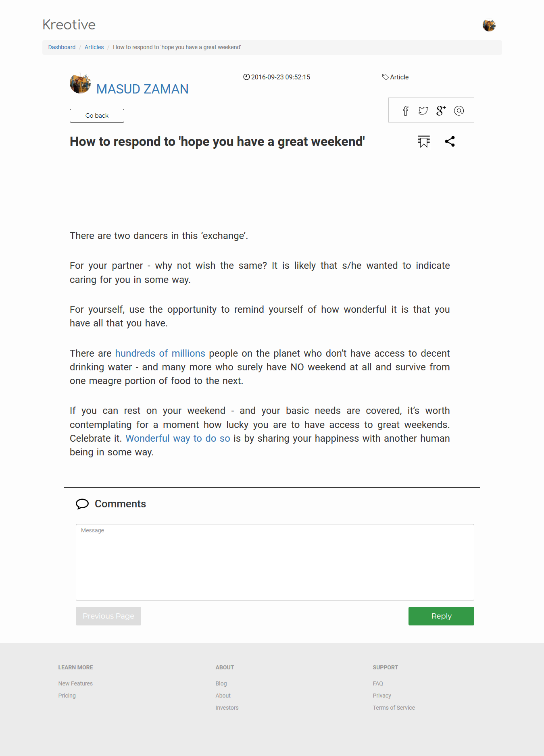Open the 'hundreds of millions' link
The image size is (544, 756).
(x=160, y=353)
